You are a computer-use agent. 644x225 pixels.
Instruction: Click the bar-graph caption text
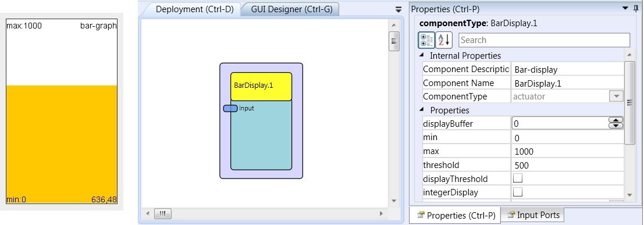click(x=98, y=26)
